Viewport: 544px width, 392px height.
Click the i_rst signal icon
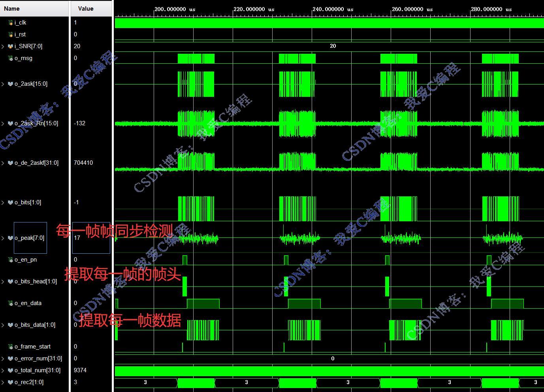[11, 34]
